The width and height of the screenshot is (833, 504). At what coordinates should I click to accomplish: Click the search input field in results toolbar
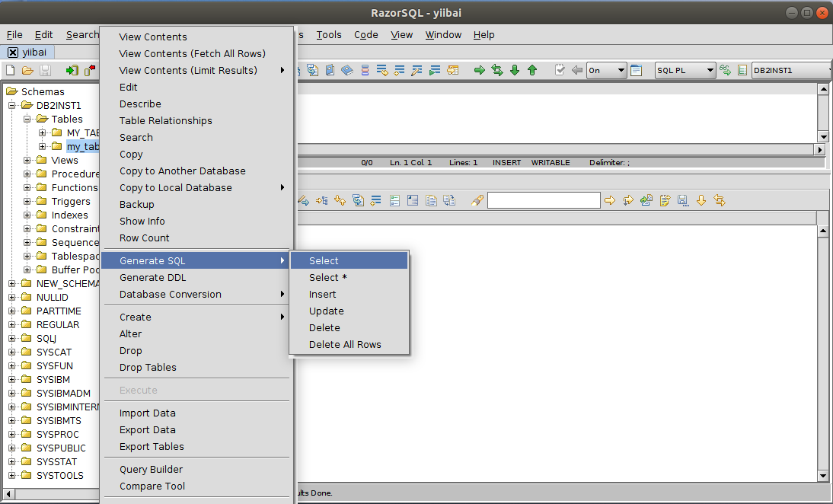544,200
